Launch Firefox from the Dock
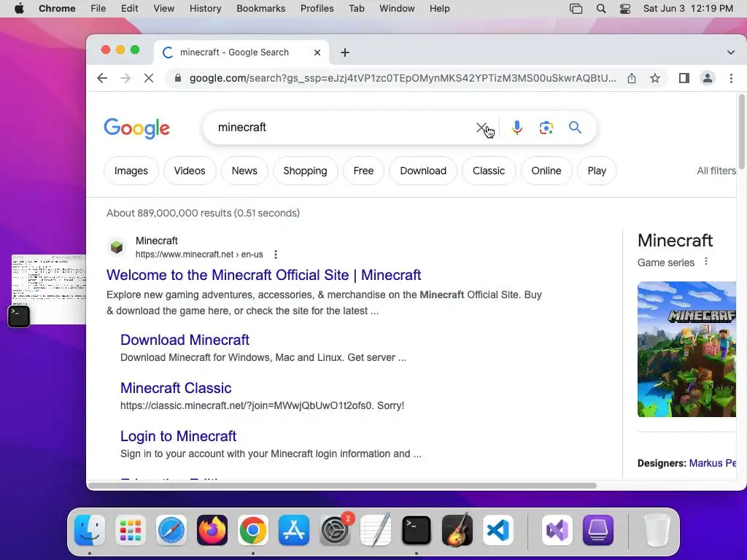747x560 pixels. point(212,529)
